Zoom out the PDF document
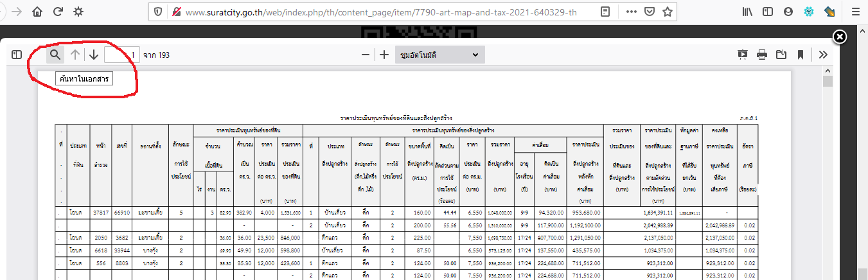The image size is (868, 280). 365,55
